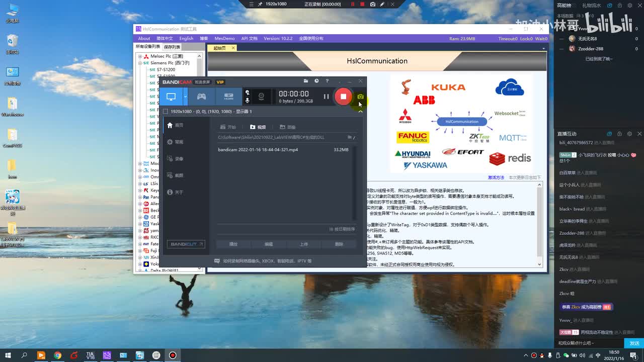
Task: Pause the Bandicam recording
Action: point(326,97)
